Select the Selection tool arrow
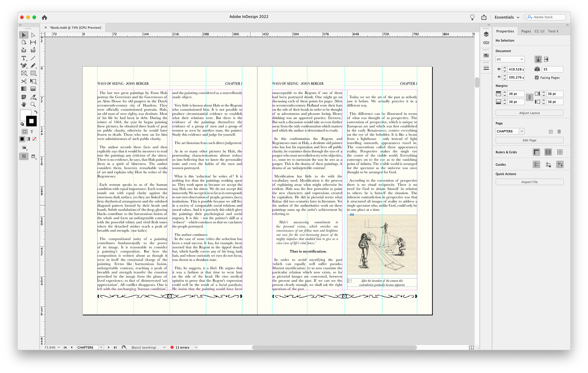 24,35
